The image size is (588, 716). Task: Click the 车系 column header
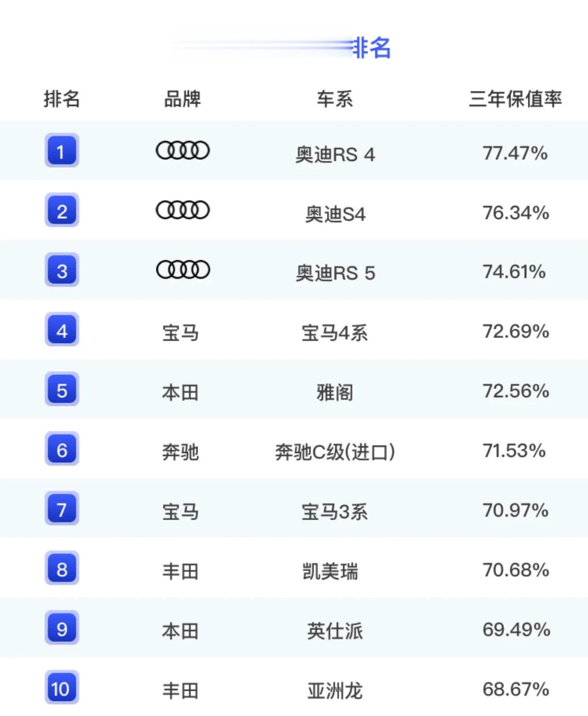click(x=335, y=99)
